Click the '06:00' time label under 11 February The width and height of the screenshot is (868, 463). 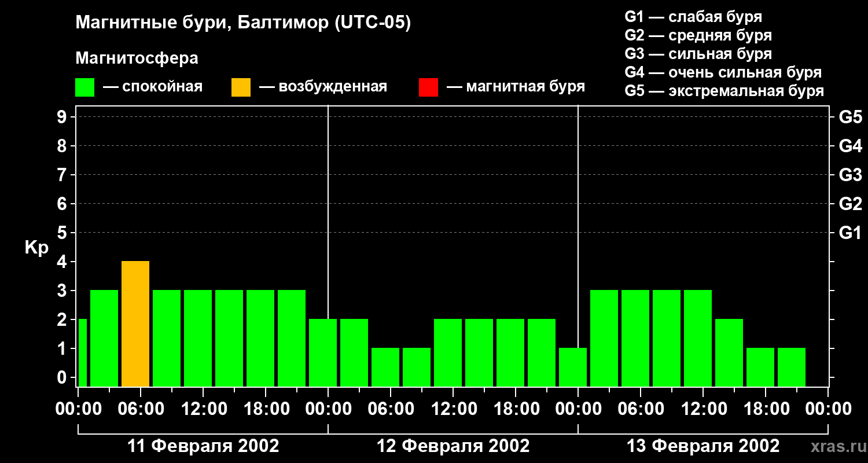click(x=141, y=409)
